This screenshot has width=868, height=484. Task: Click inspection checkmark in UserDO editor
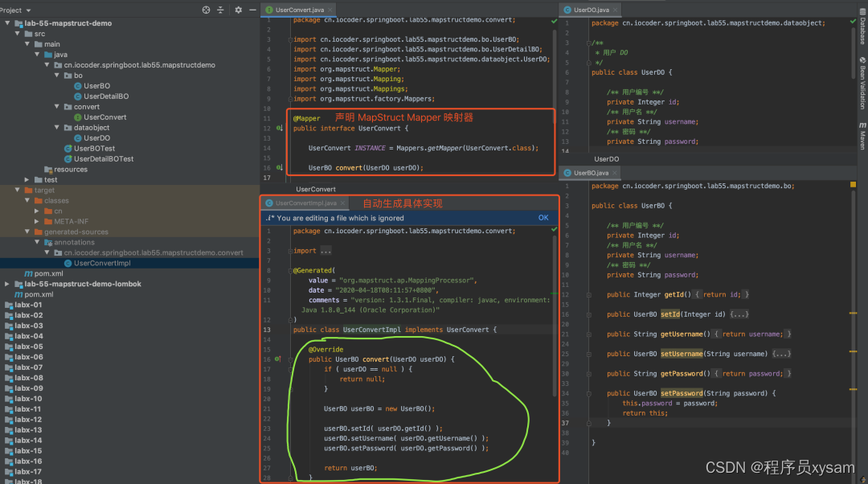pos(853,21)
